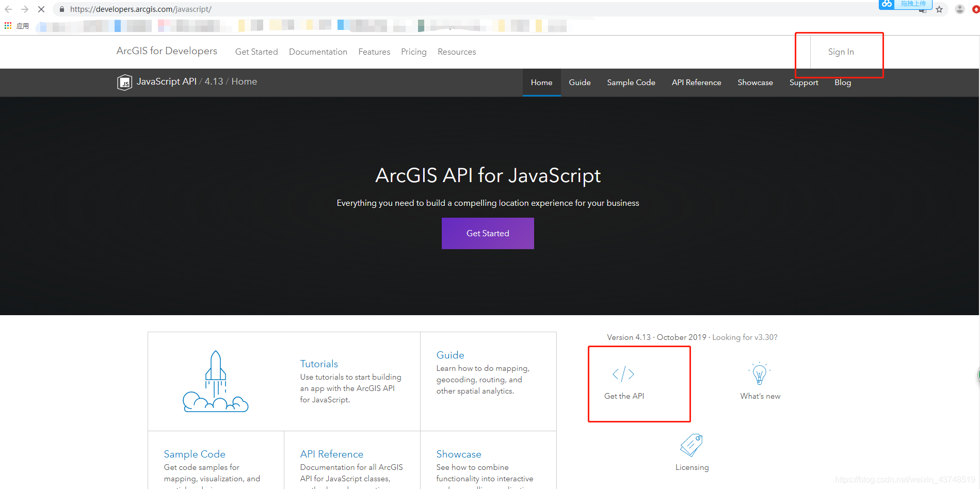
Task: Switch to the API Reference tab
Action: [696, 83]
